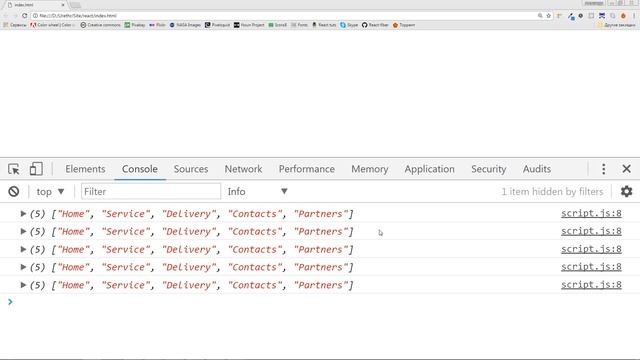Close the DevTools panel
The height and width of the screenshot is (360, 640).
click(627, 169)
